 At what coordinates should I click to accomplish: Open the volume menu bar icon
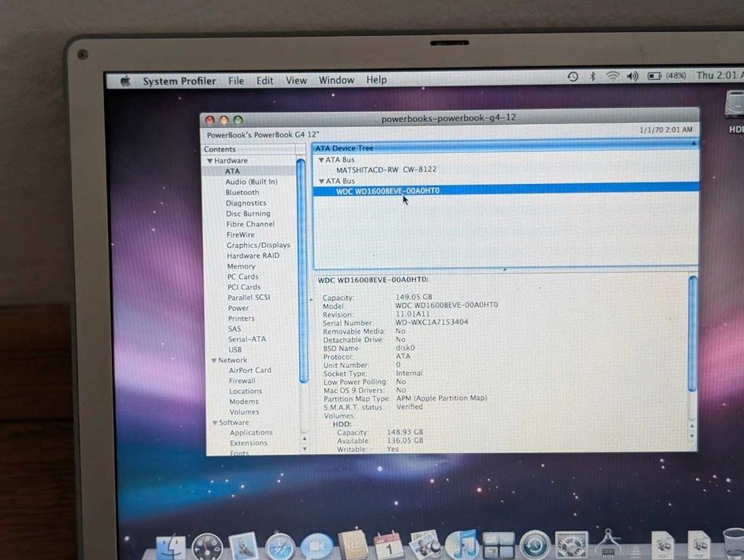[633, 76]
